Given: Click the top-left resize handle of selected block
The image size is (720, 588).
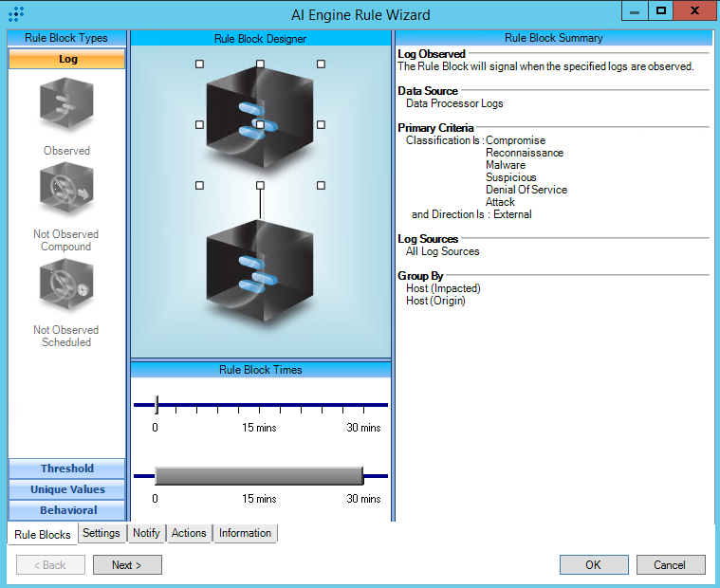Looking at the screenshot, I should tap(199, 64).
